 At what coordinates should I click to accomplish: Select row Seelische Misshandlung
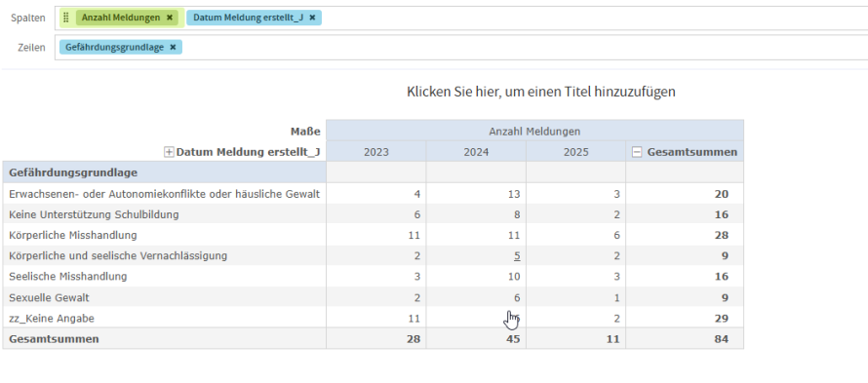(x=165, y=276)
